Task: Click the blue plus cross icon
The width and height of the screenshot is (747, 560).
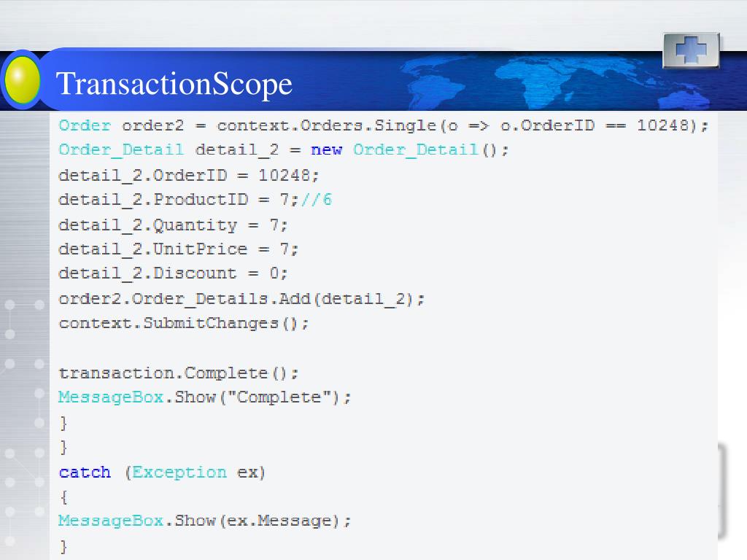Action: tap(691, 50)
